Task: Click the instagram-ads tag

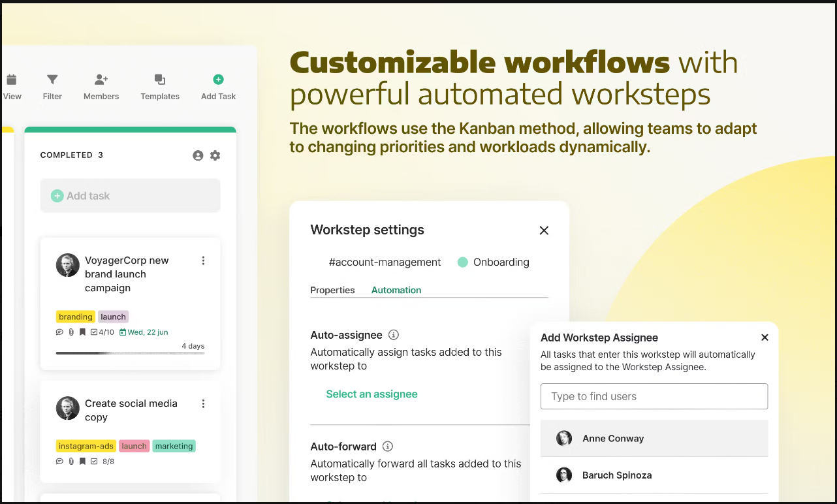Action: [x=86, y=447]
